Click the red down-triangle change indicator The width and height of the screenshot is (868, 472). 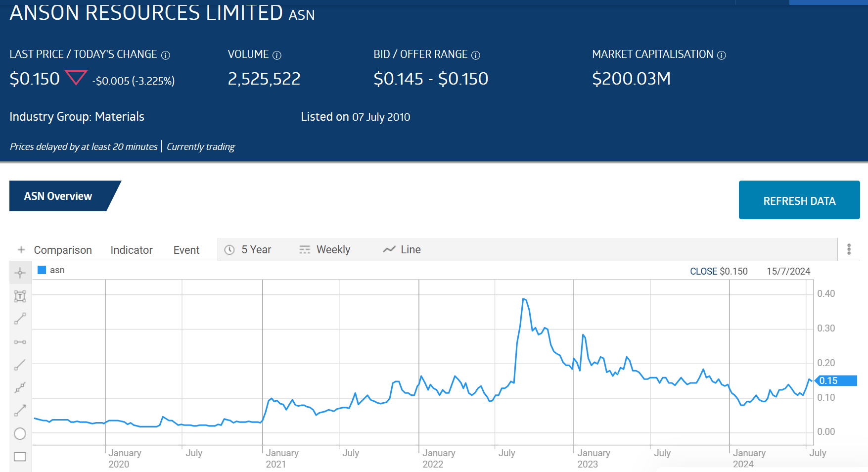(76, 78)
